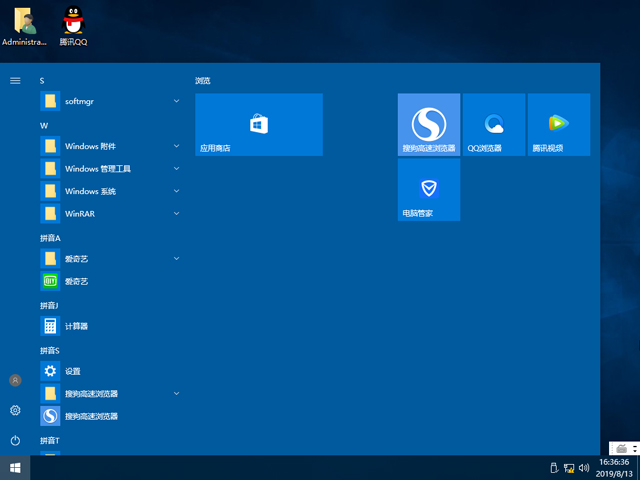Click the power button in Start sidebar
Screen dimensions: 640x480
point(15,440)
